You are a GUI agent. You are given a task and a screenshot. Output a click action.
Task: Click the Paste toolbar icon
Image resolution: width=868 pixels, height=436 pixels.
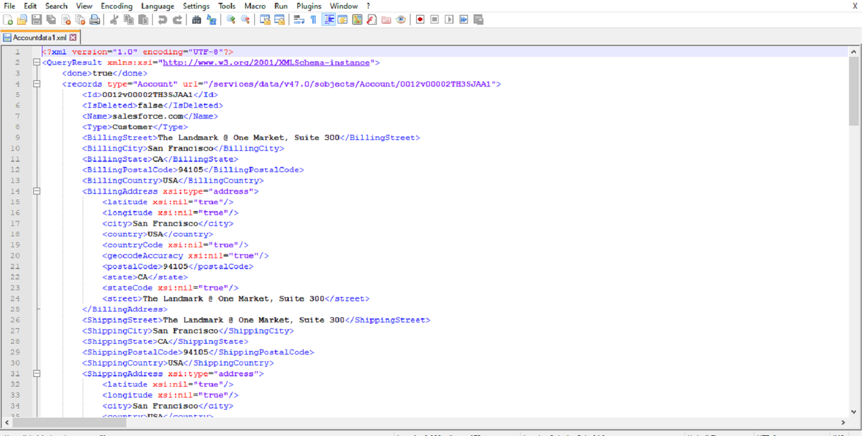pyautogui.click(x=142, y=20)
